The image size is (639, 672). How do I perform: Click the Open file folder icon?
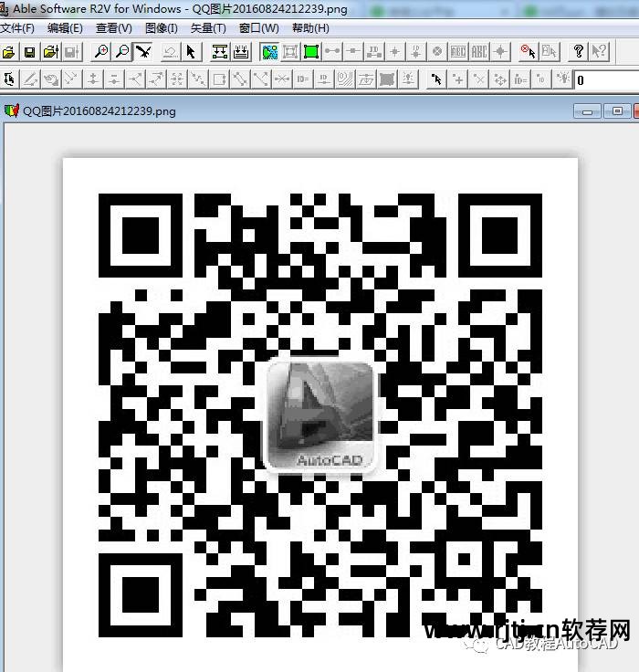click(x=8, y=52)
